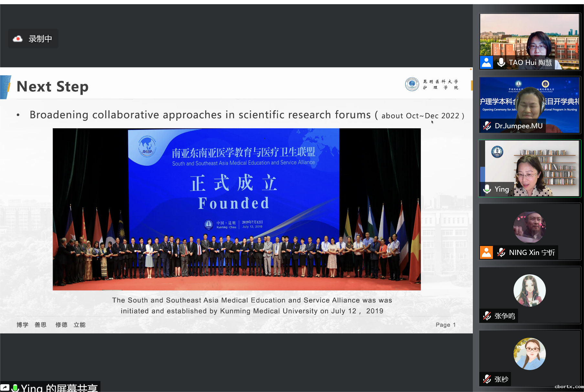Viewport: 584px width, 392px height.
Task: Click the orange person icon beside NING Xin
Action: coord(486,252)
